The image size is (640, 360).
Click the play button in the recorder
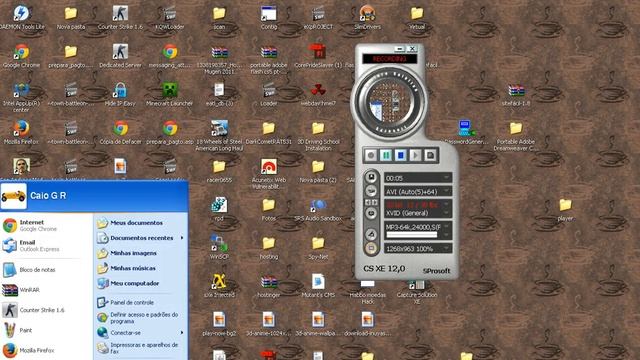415,155
